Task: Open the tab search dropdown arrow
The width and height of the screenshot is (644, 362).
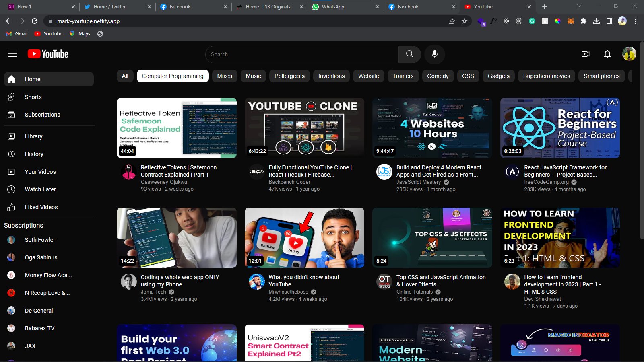Action: (x=579, y=6)
